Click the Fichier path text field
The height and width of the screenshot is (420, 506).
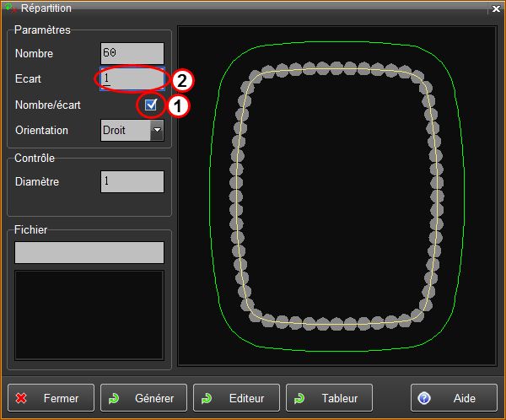pyautogui.click(x=89, y=253)
